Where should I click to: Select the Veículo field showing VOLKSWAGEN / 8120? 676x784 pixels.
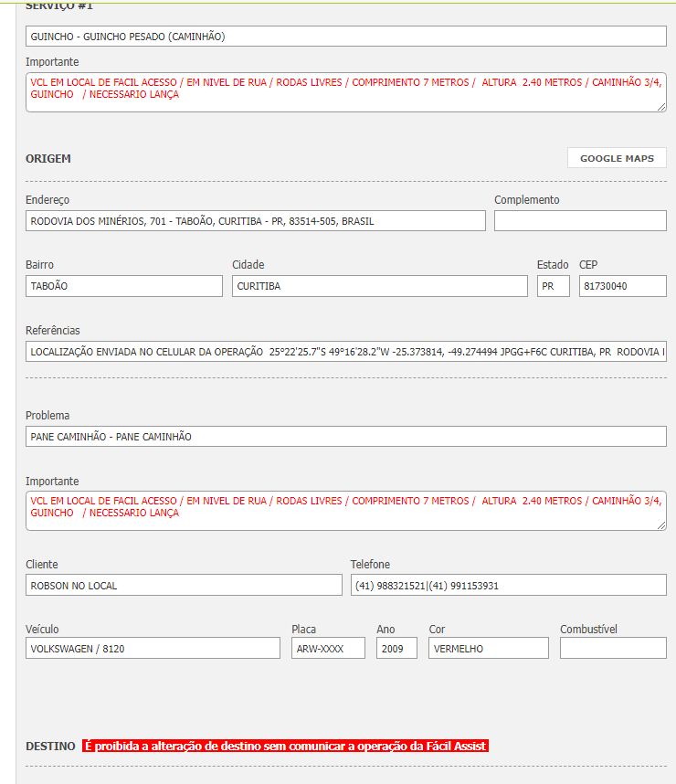pyautogui.click(x=153, y=649)
